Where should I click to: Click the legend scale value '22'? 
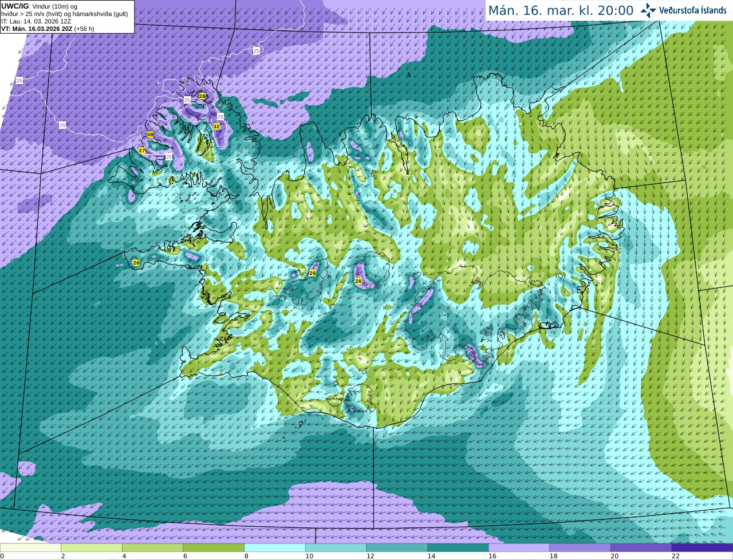pos(676,556)
